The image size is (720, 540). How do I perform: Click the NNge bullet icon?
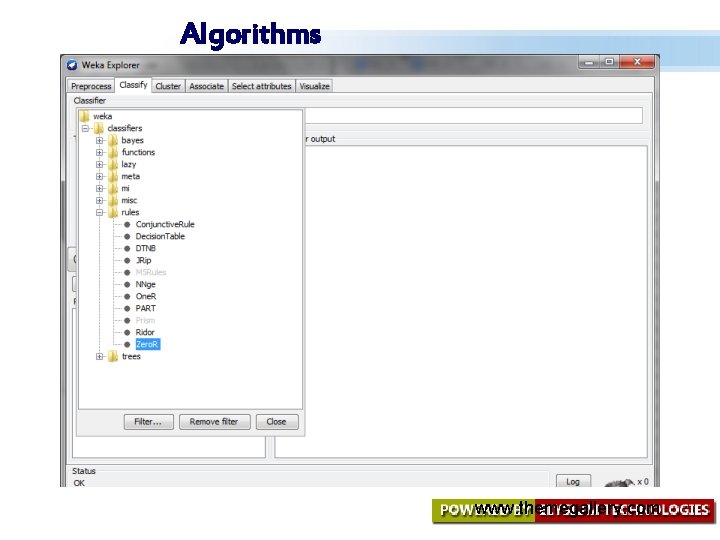[127, 285]
